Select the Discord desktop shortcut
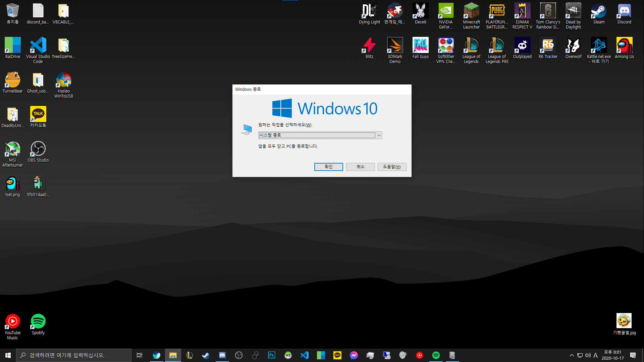The width and height of the screenshot is (644, 362). tap(624, 14)
